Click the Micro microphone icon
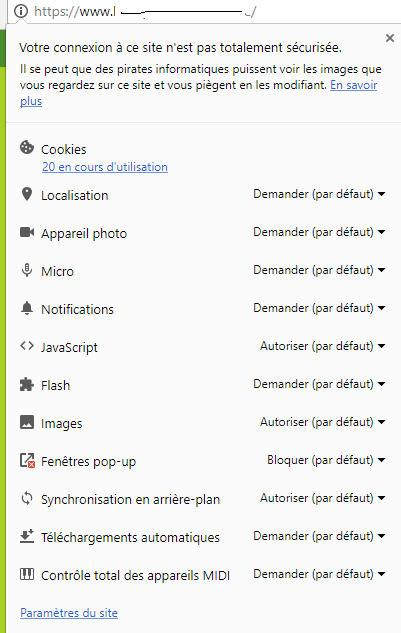Screen dimensions: 401x633 [x=27, y=270]
